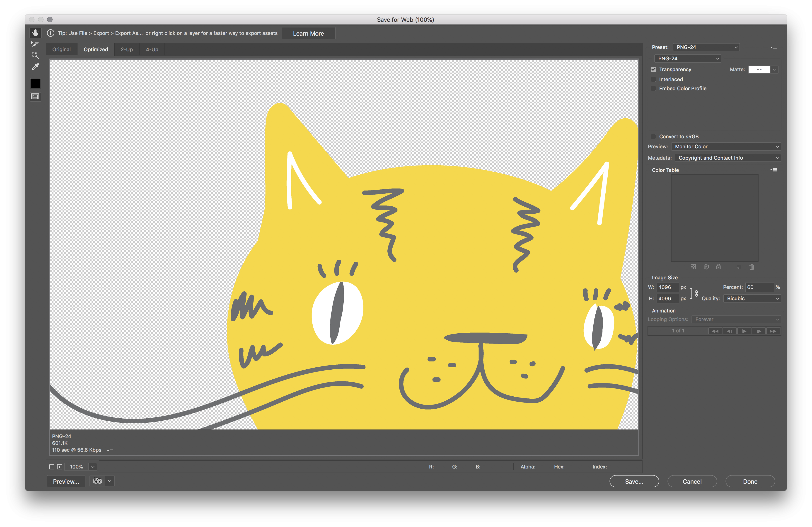Go to first animation frame
Screen dimensions: 812x527
click(715, 331)
